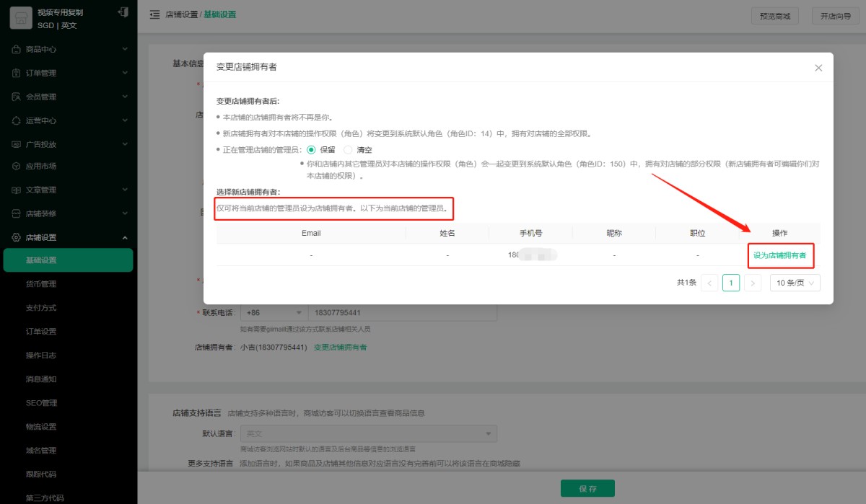Open the 10 条/页 page size dropdown
The height and width of the screenshot is (504, 866).
click(795, 283)
